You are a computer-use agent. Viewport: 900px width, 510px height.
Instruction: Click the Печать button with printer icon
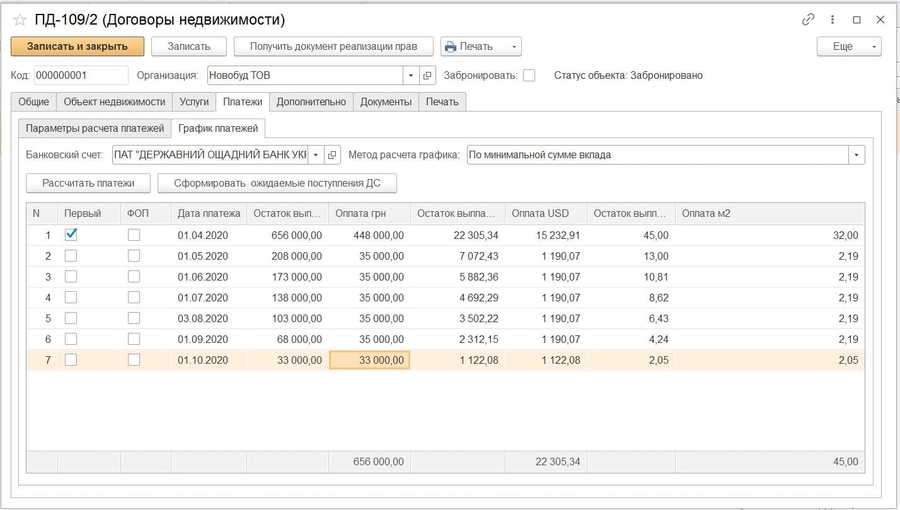(x=469, y=46)
